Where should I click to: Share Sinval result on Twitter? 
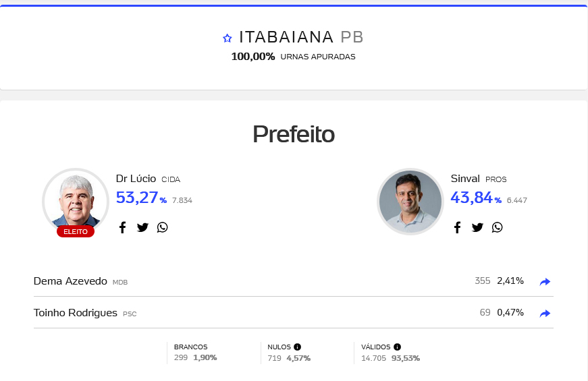coord(477,227)
